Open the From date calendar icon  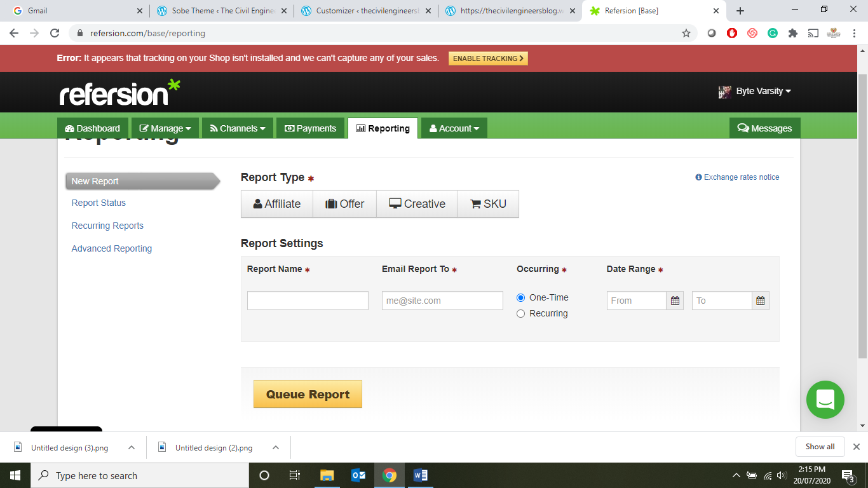675,301
